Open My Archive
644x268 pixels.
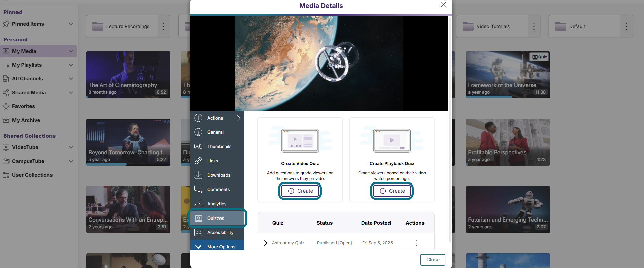click(x=26, y=120)
